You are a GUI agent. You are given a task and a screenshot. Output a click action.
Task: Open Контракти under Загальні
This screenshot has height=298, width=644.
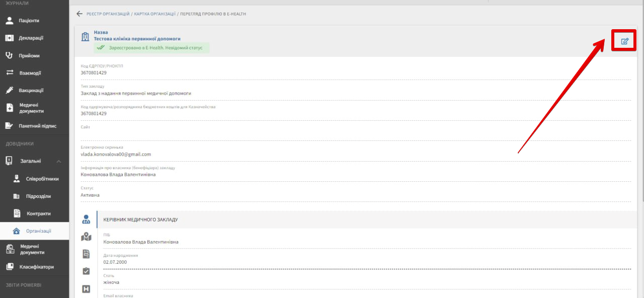[x=38, y=213]
